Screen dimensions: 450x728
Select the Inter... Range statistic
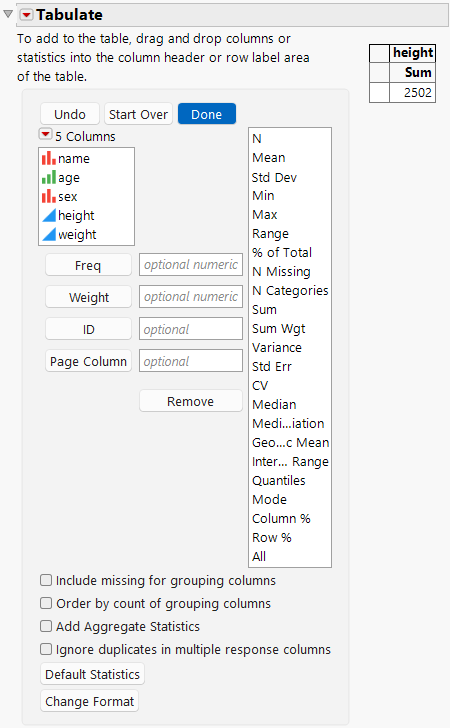point(290,462)
